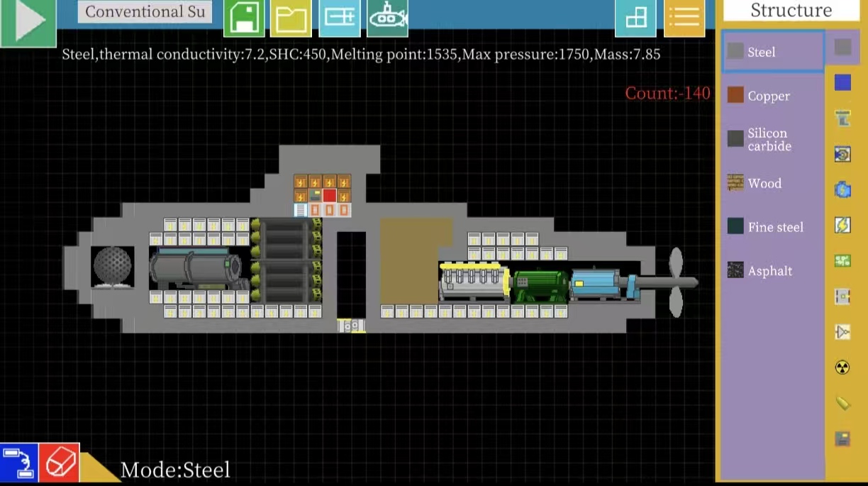Select the blue wiring connection tool

tap(18, 463)
